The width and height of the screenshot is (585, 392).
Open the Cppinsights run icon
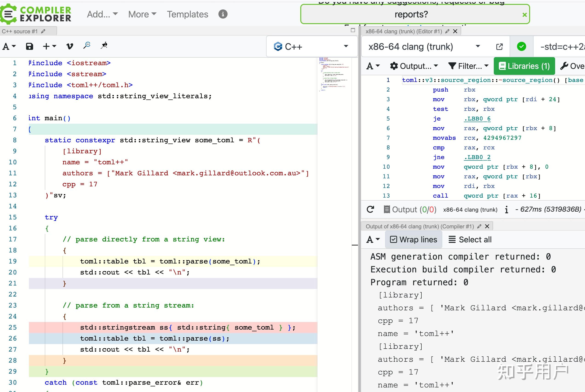point(104,45)
